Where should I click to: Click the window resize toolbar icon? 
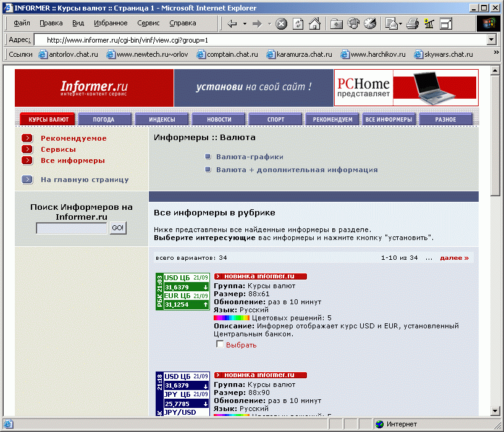coord(446,23)
